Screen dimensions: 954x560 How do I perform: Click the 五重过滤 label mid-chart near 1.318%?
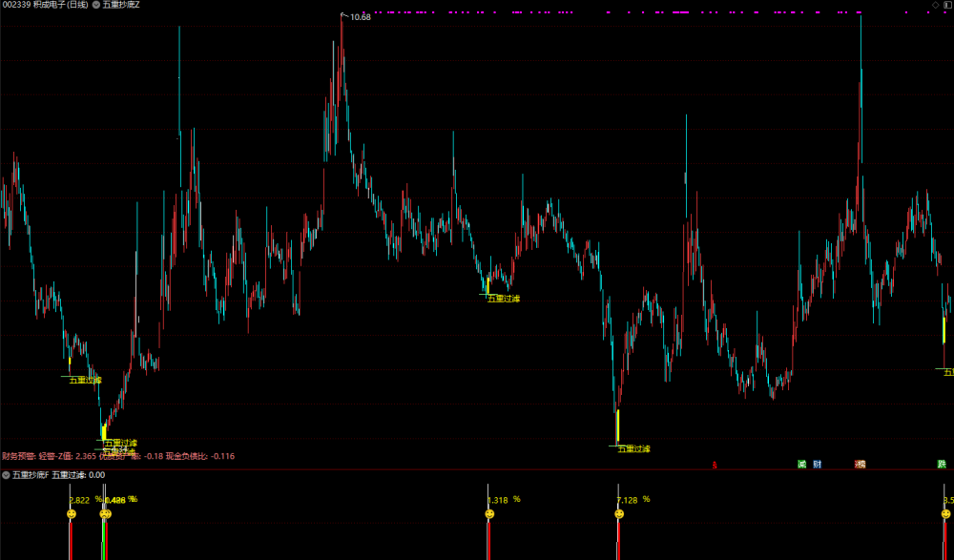tap(504, 299)
